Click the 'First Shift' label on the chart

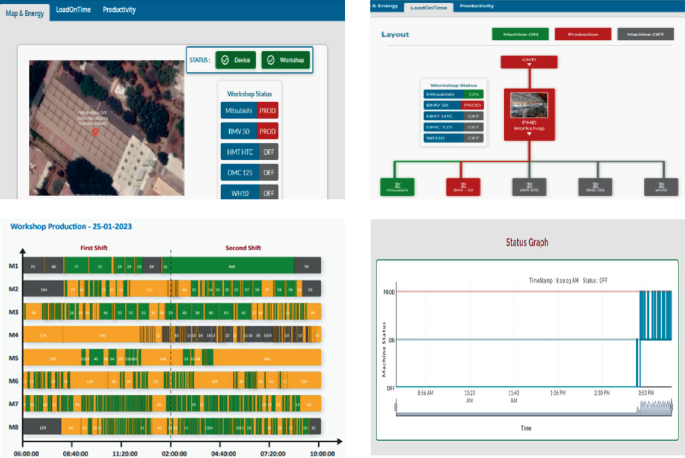pyautogui.click(x=93, y=248)
